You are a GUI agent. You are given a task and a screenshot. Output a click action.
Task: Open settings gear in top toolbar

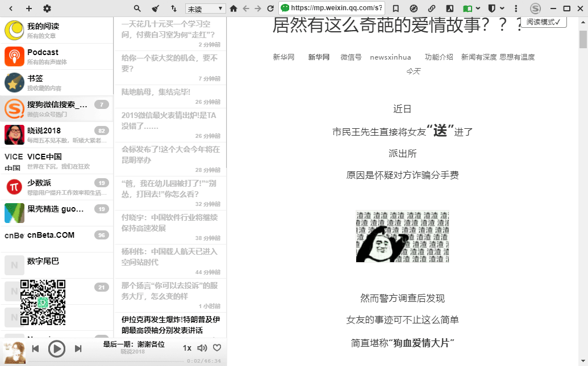click(x=47, y=9)
